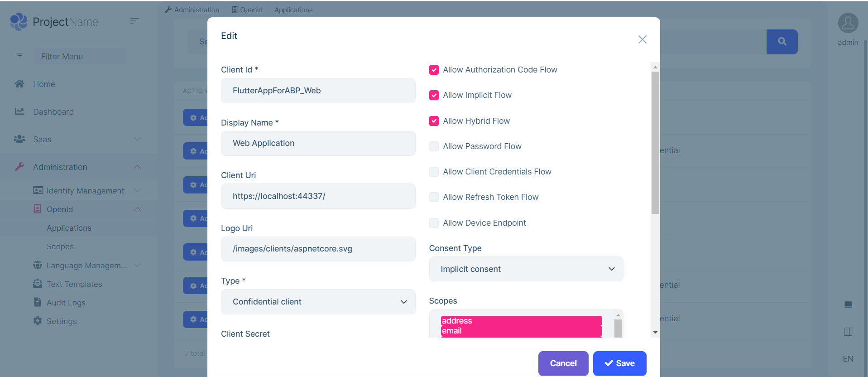Screen dimensions: 868x377
Task: Click the admin user avatar icon
Action: point(848,23)
